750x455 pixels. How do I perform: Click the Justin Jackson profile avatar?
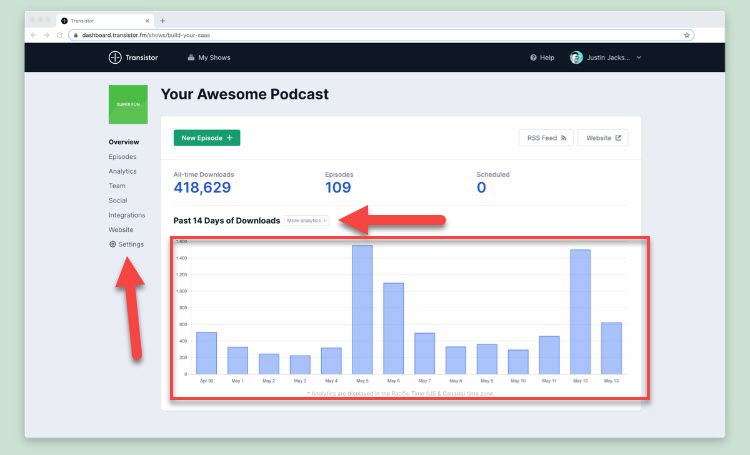pos(576,57)
